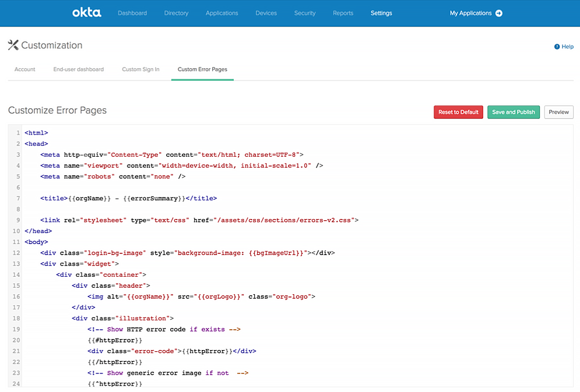Switch to the Account tab
The width and height of the screenshot is (580, 392).
tap(25, 69)
